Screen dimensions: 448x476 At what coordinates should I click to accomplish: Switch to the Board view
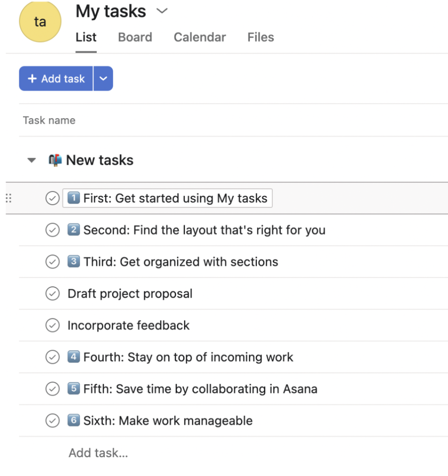pos(135,37)
